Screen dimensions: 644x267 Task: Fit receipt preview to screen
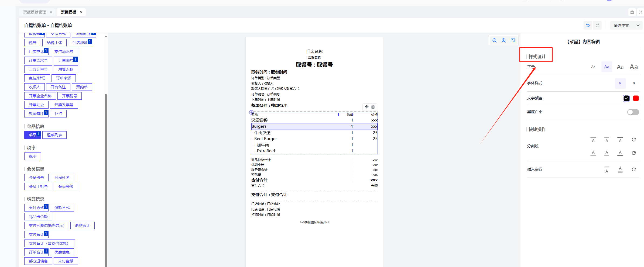[x=513, y=40]
